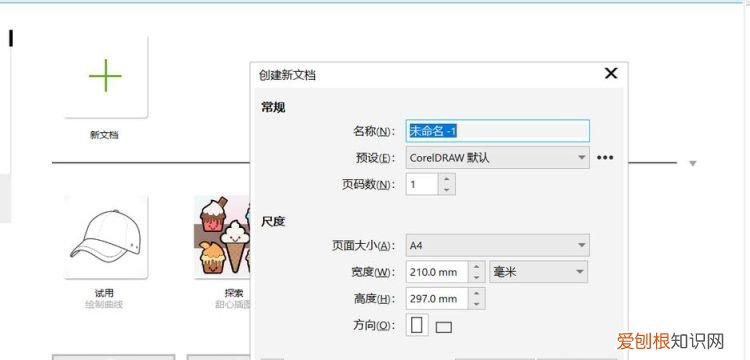Open the 页面大小 A4 dropdown
The width and height of the screenshot is (750, 360).
[497, 246]
